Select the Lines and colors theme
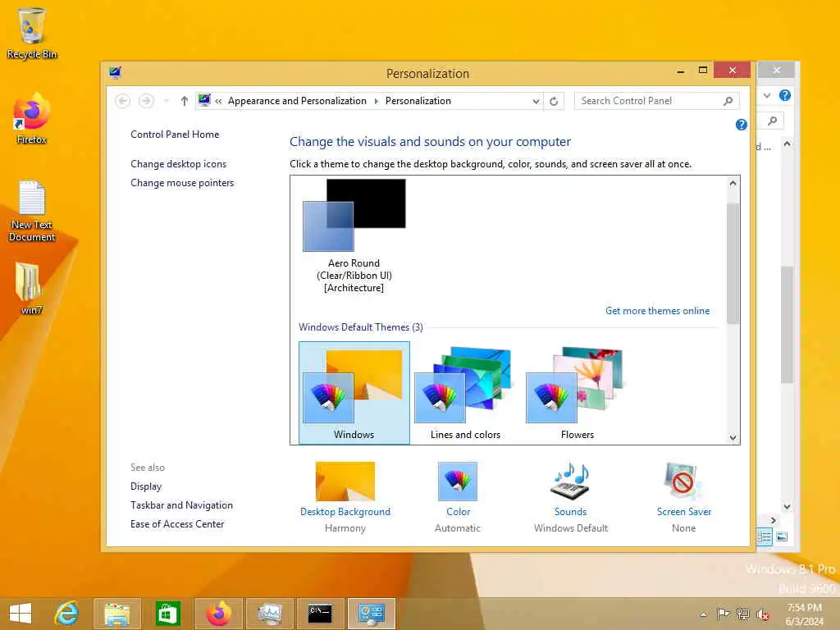The image size is (840, 630). [x=466, y=393]
